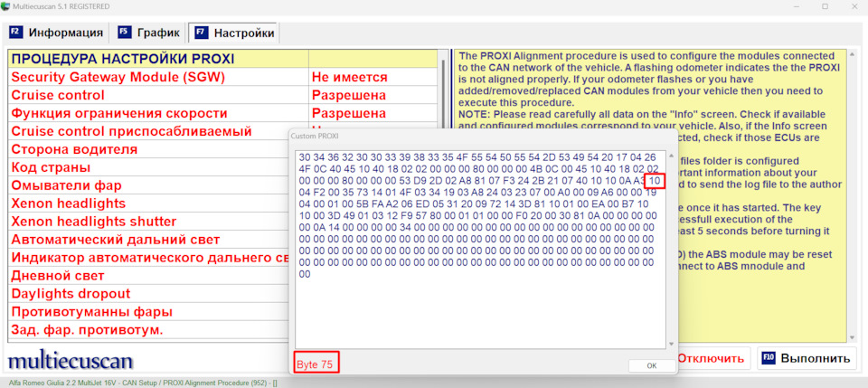Click the Multiecuscan app icon in title bar

coord(5,6)
